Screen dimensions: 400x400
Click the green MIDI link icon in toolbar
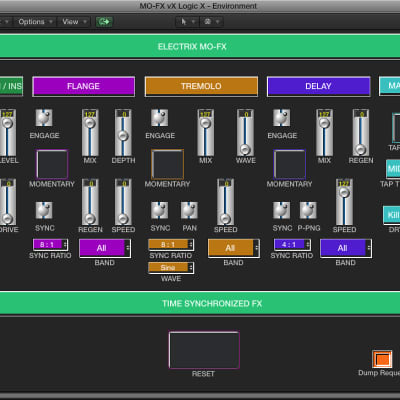pos(104,22)
